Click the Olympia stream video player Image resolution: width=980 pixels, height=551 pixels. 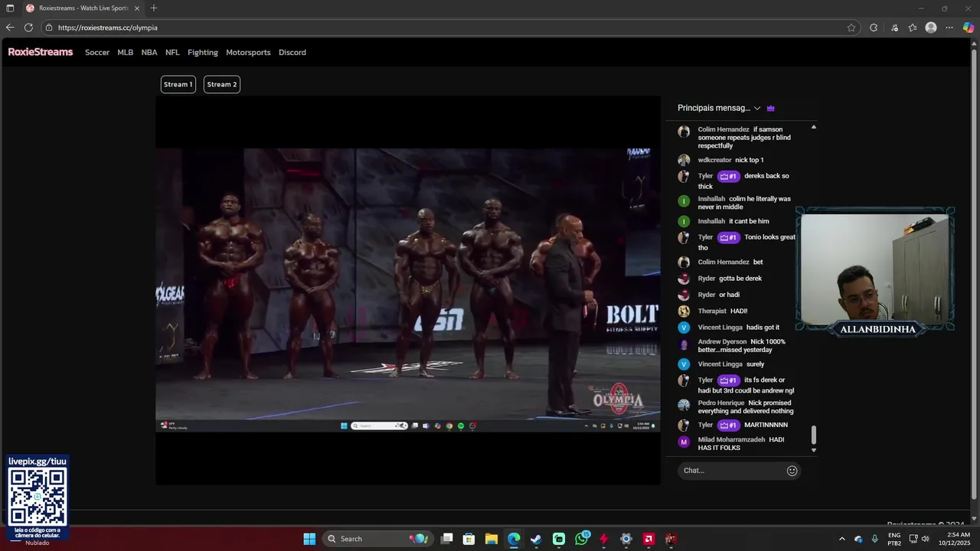pyautogui.click(x=408, y=290)
